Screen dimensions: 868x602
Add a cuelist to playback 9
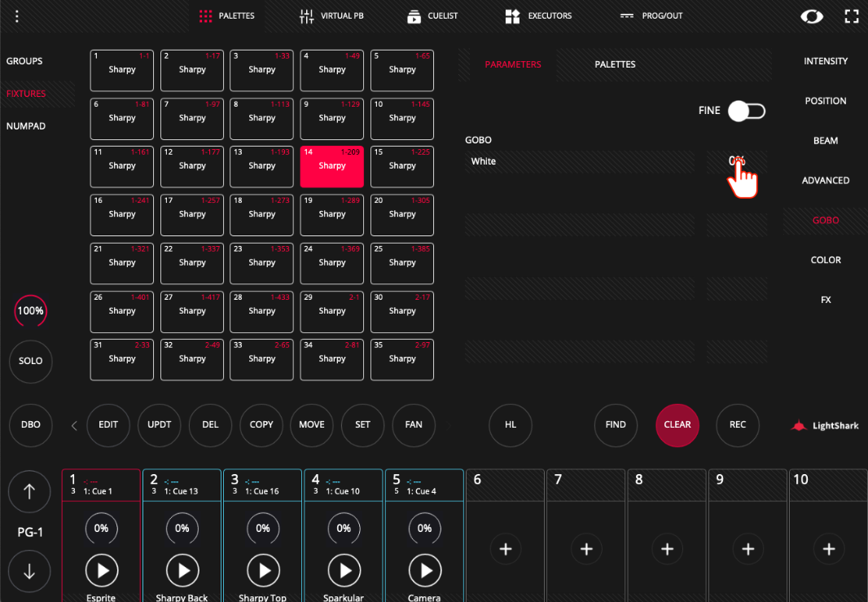747,549
